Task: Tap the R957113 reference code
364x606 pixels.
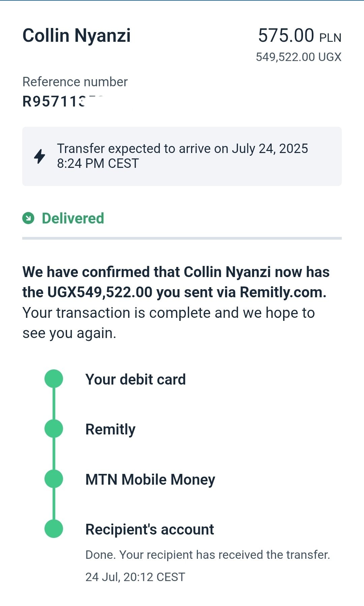Action: [x=62, y=101]
